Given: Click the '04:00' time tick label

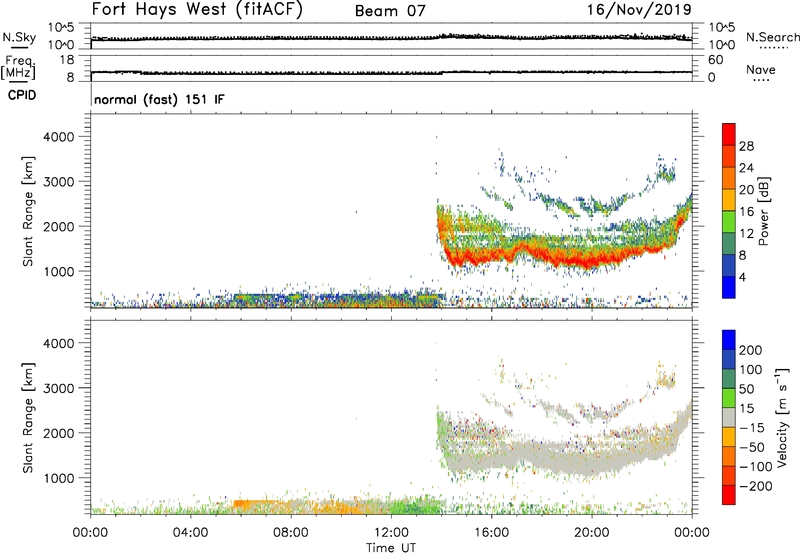Looking at the screenshot, I should (191, 533).
